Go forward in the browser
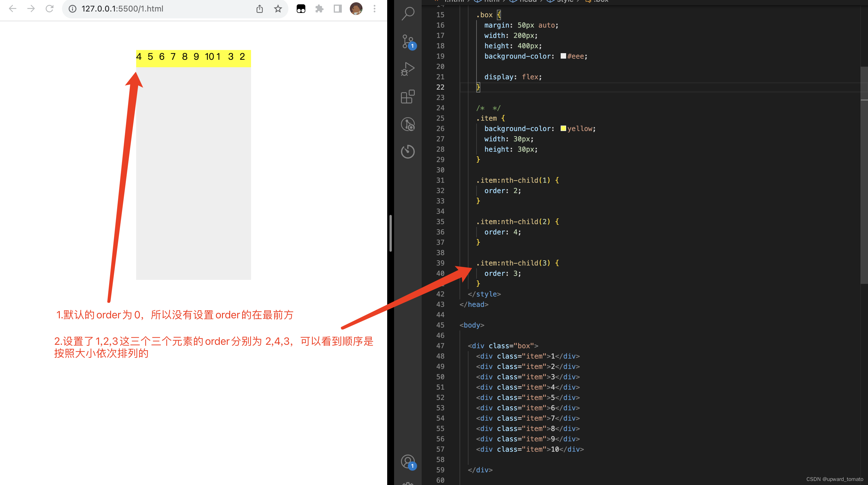 pyautogui.click(x=31, y=9)
